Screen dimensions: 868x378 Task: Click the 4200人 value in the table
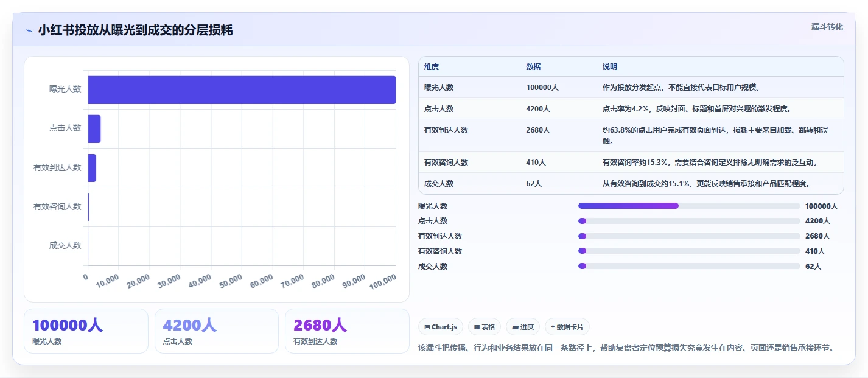[538, 109]
